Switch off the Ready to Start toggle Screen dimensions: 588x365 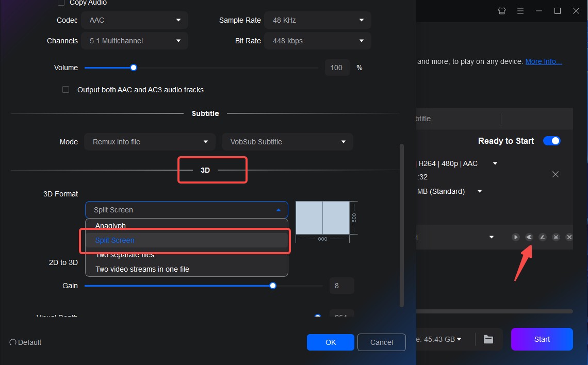551,141
